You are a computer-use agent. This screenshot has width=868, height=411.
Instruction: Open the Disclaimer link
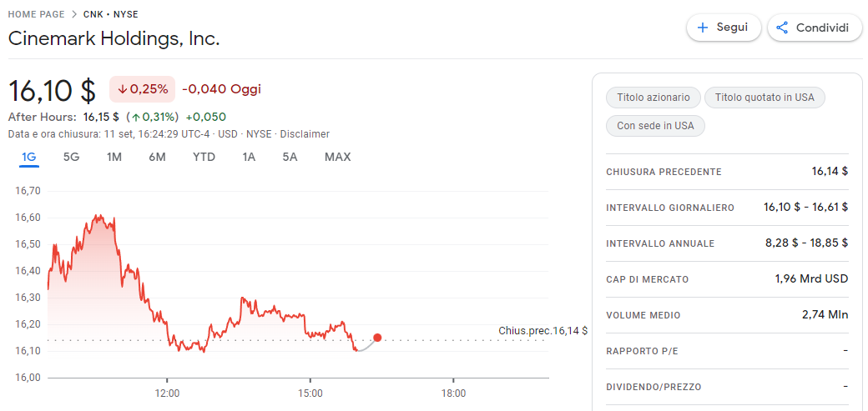(x=305, y=134)
